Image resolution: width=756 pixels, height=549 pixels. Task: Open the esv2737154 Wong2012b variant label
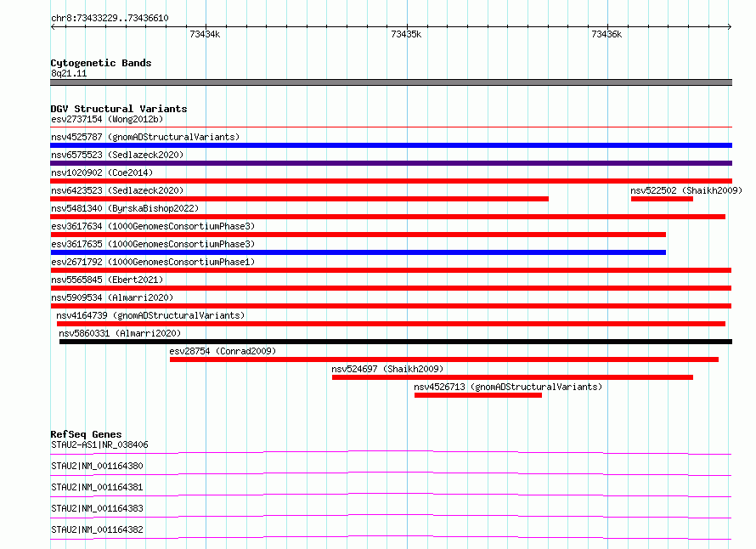(x=107, y=119)
